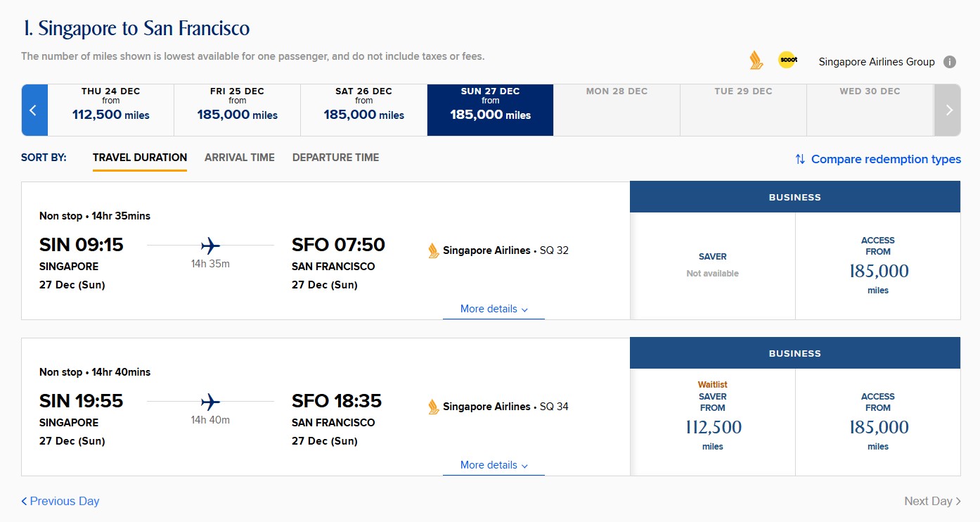The height and width of the screenshot is (522, 980).
Task: Expand More details for flight SQ 34
Action: tap(494, 465)
